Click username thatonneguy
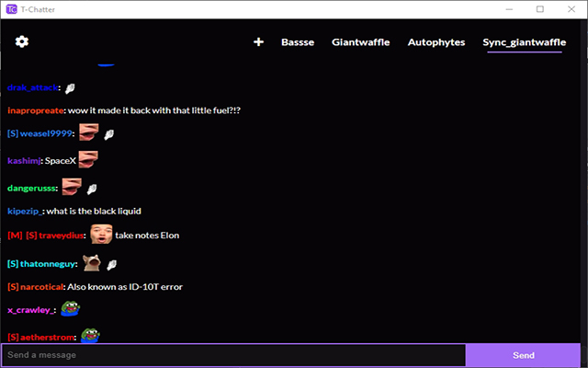Viewport: 588px width, 368px height. pos(48,264)
